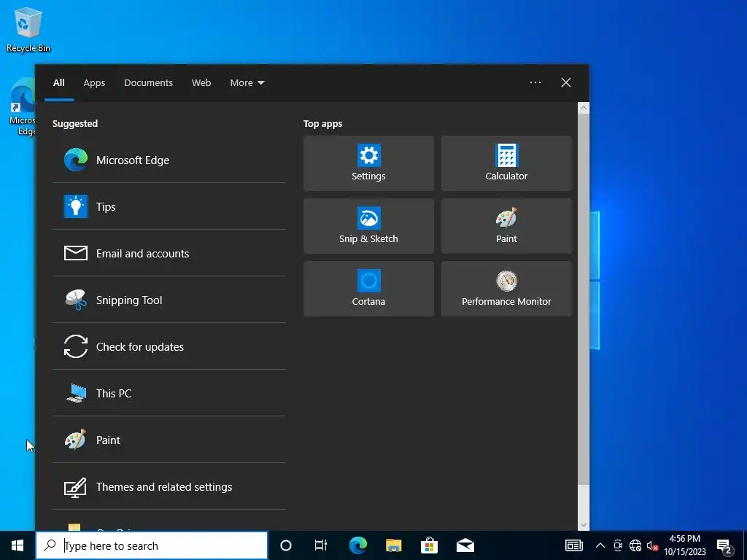The width and height of the screenshot is (747, 560).
Task: Open Themes and related settings
Action: pos(169,486)
